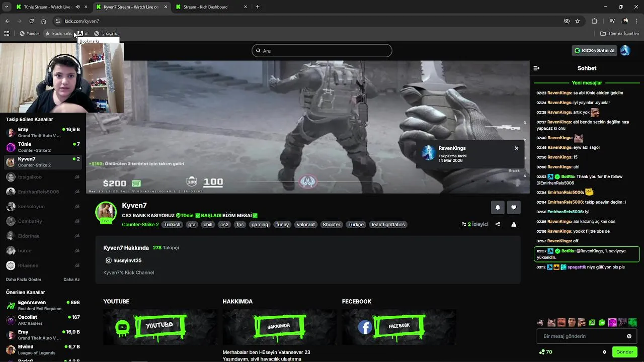Click the HAKKIMDA panel banner
The height and width of the screenshot is (362, 644).
pyautogui.click(x=280, y=327)
